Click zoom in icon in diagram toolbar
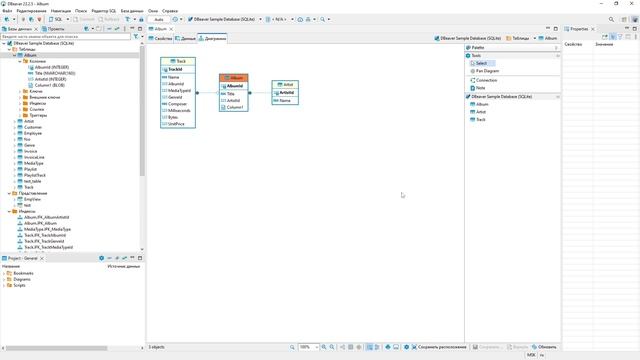The height and width of the screenshot is (360, 640). pos(324,347)
